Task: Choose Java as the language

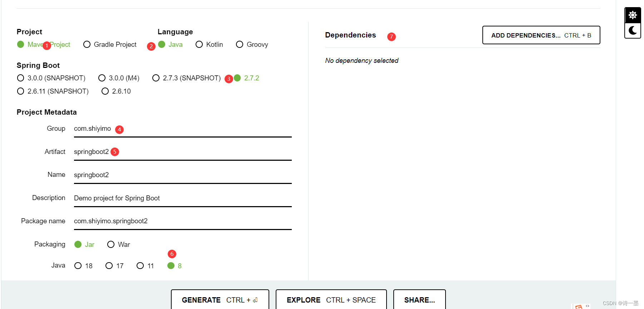Action: point(170,44)
